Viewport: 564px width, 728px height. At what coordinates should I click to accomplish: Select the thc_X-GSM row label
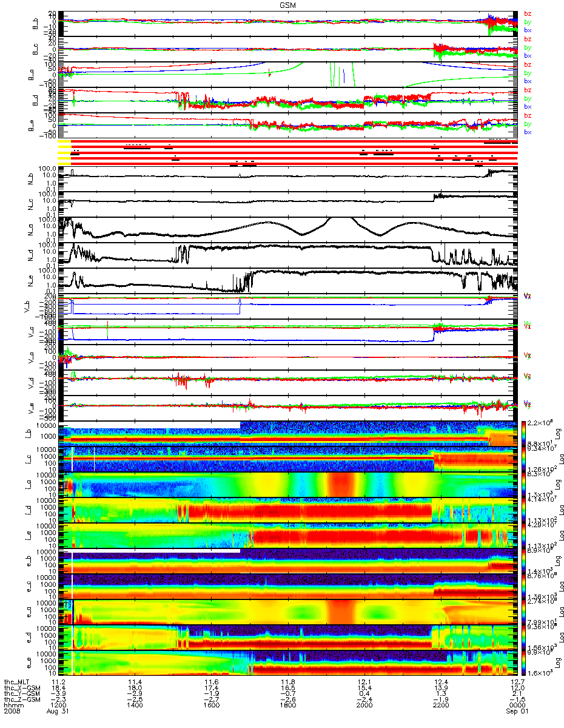(23, 688)
